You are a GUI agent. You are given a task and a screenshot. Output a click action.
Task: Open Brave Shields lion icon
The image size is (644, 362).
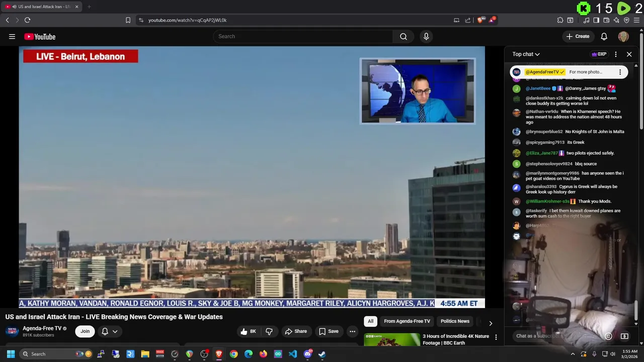coord(481,20)
